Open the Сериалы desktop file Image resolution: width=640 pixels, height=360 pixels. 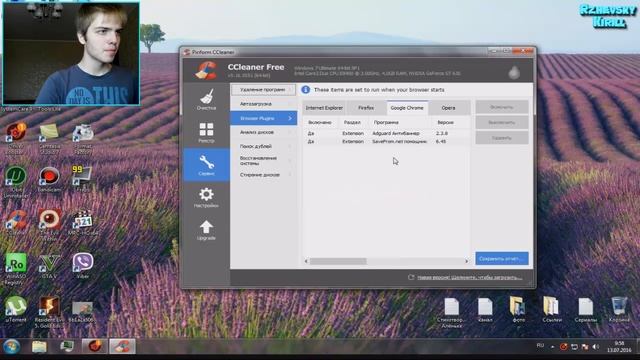pos(585,309)
